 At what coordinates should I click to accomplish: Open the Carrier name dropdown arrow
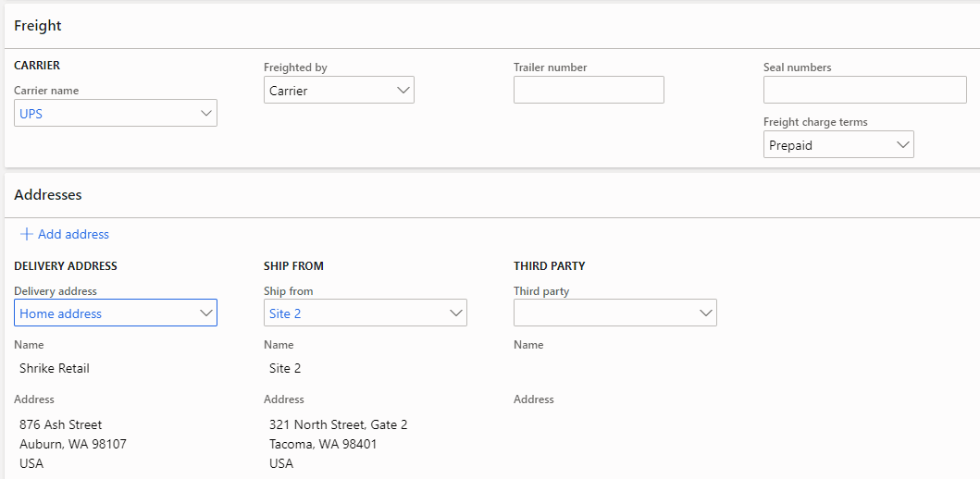coord(205,113)
